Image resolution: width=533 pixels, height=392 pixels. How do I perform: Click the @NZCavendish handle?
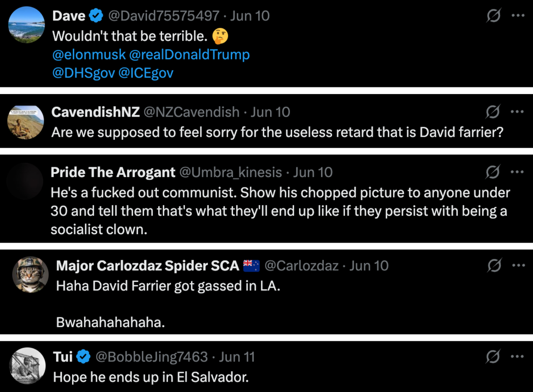191,112
